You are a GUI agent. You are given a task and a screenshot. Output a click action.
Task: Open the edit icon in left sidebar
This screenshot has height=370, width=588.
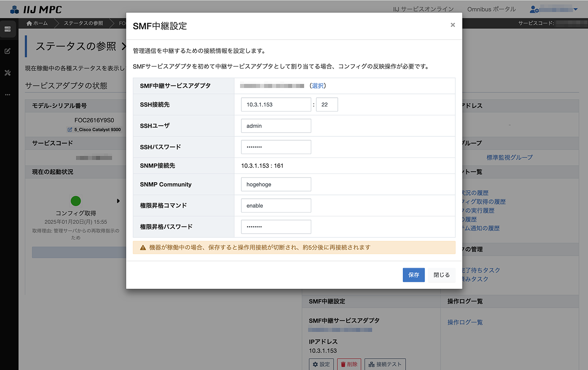tap(8, 51)
